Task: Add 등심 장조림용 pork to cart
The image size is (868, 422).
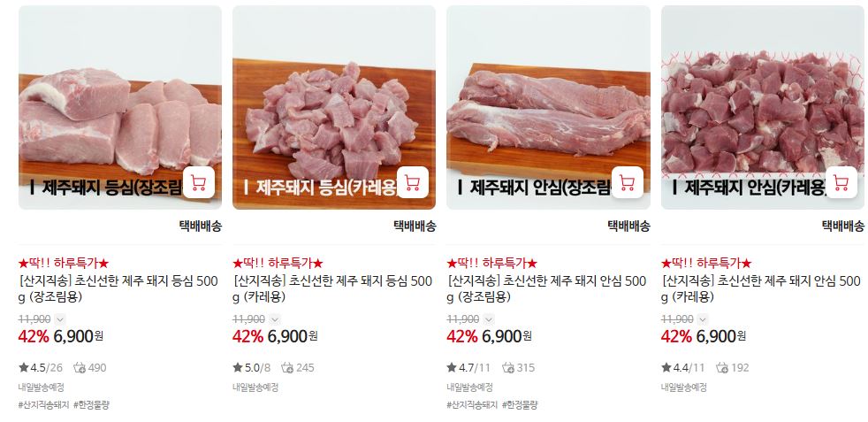Action: [199, 182]
